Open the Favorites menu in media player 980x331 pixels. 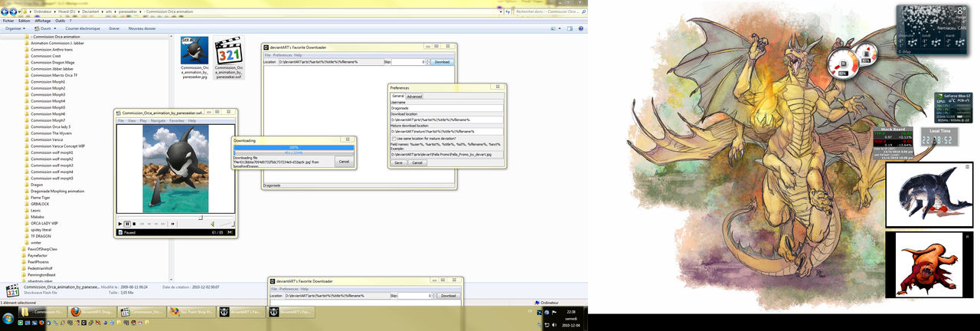pyautogui.click(x=177, y=120)
